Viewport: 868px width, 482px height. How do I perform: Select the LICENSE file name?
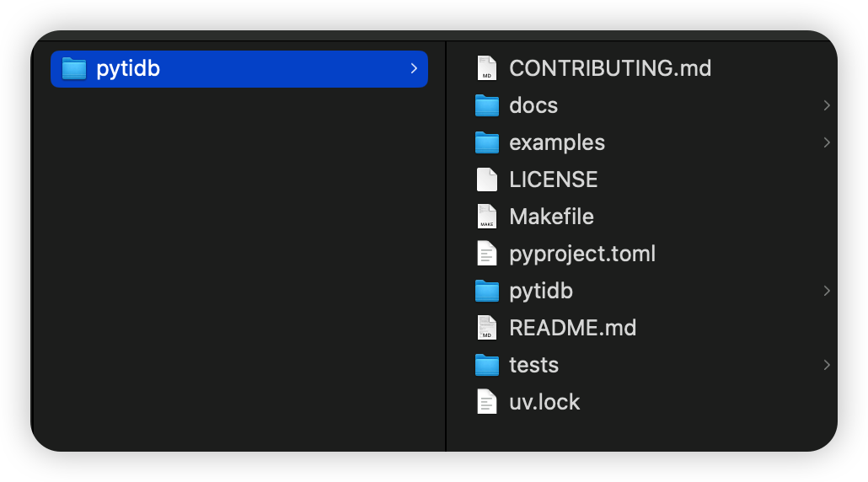[x=553, y=179]
